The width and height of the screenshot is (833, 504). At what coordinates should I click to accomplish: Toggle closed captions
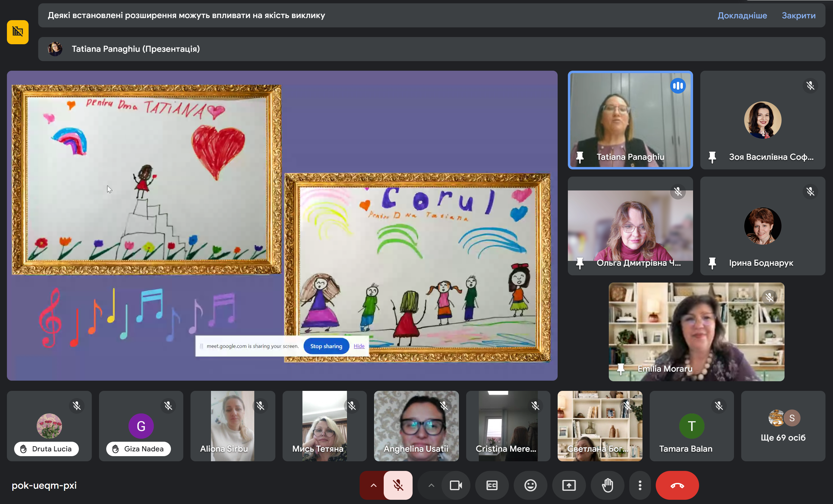pyautogui.click(x=492, y=485)
